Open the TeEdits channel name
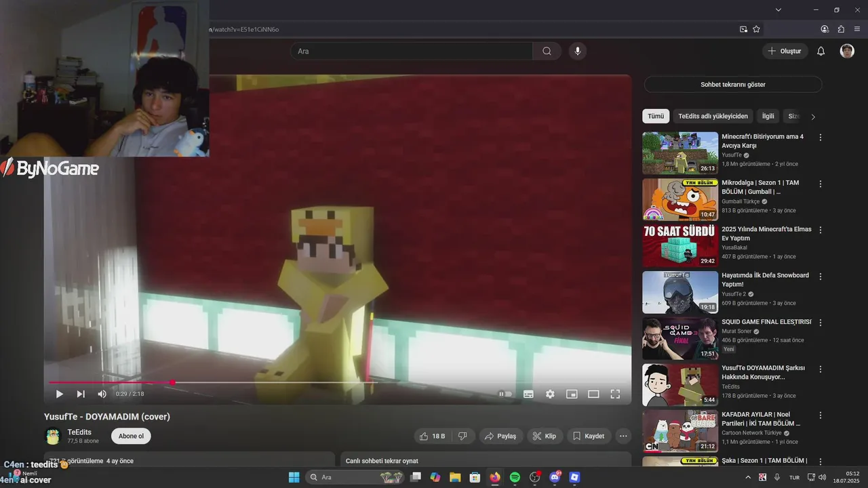The image size is (868, 488). pos(79,432)
